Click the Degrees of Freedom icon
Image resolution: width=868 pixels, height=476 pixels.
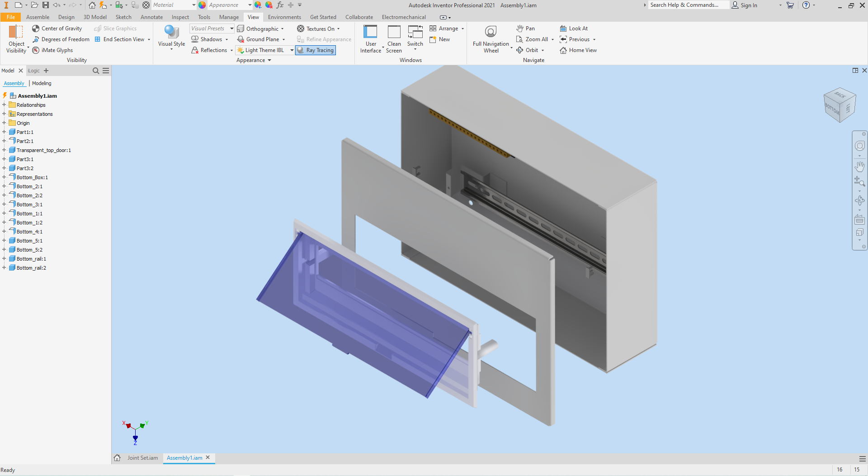36,39
